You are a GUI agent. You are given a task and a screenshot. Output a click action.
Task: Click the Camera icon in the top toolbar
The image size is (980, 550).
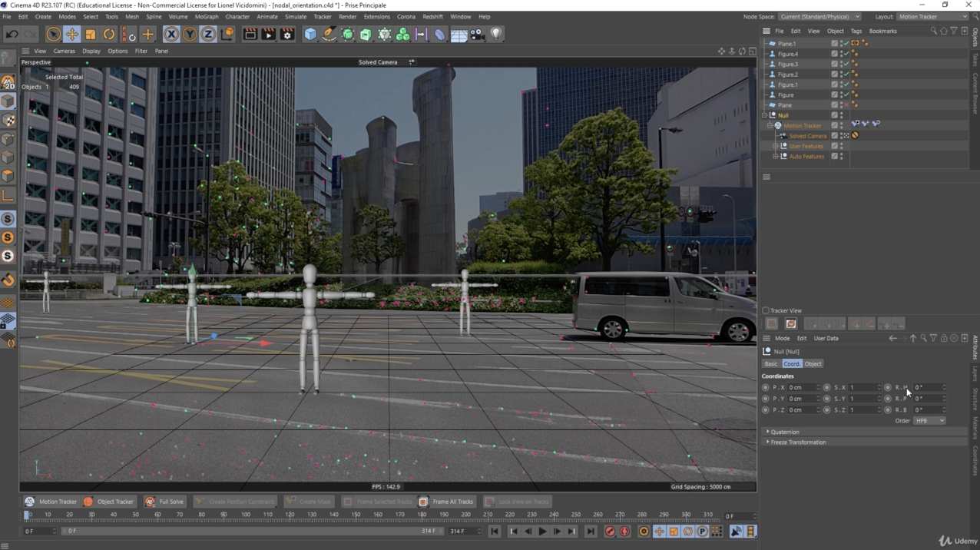coord(477,34)
